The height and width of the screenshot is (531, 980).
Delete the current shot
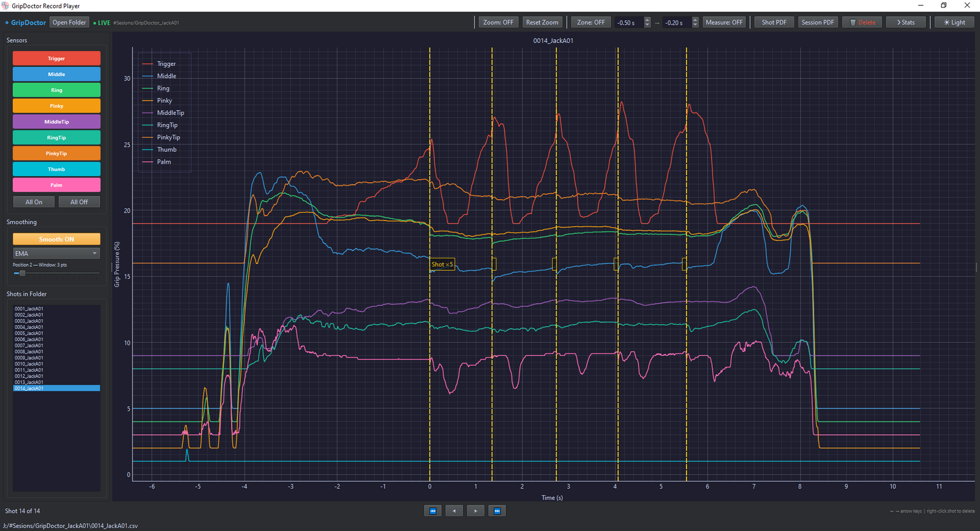(x=862, y=23)
